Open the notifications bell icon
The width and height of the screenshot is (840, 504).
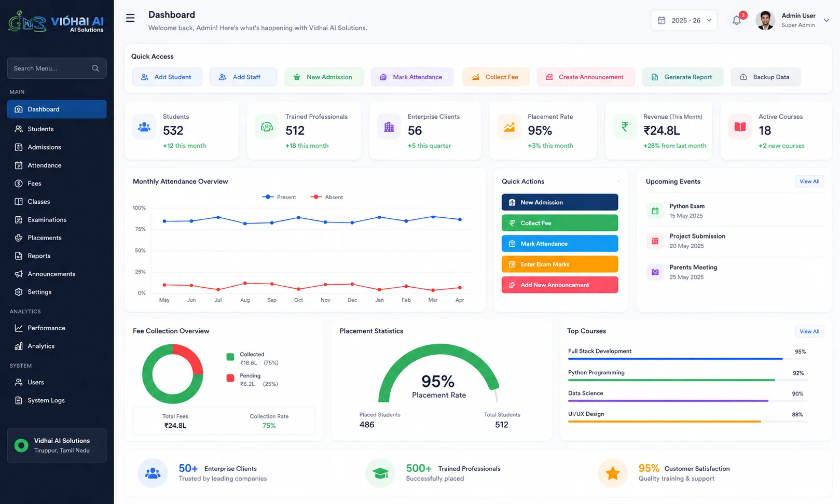tap(737, 20)
